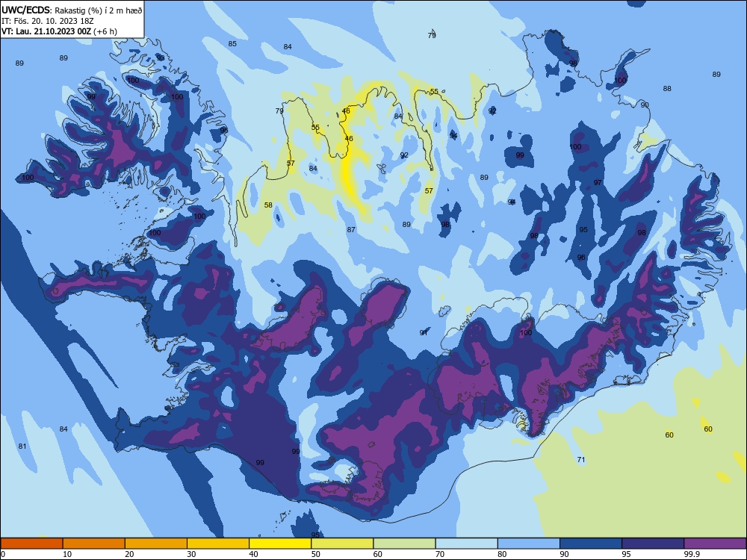
Task: Click the '10' legend tick label
Action: [67, 554]
